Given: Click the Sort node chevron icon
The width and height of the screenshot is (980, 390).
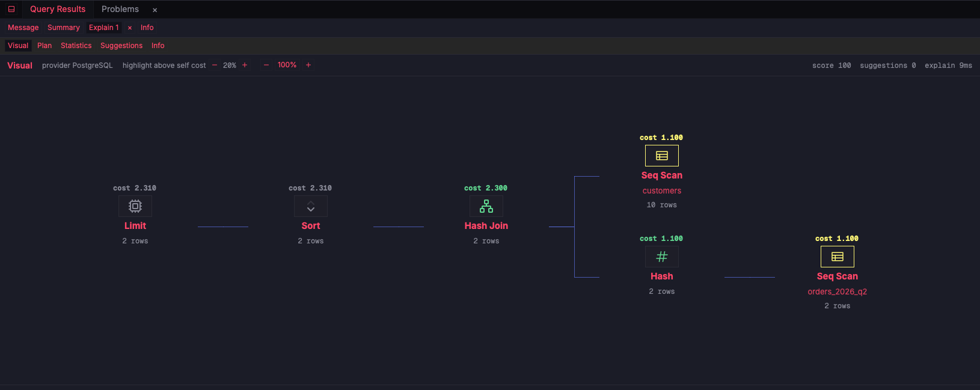Looking at the screenshot, I should coord(311,206).
